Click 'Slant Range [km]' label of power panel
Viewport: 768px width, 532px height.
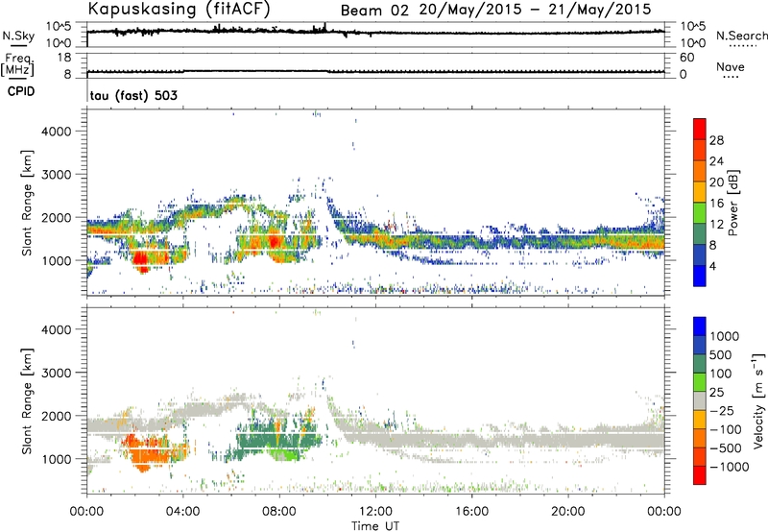[27, 203]
